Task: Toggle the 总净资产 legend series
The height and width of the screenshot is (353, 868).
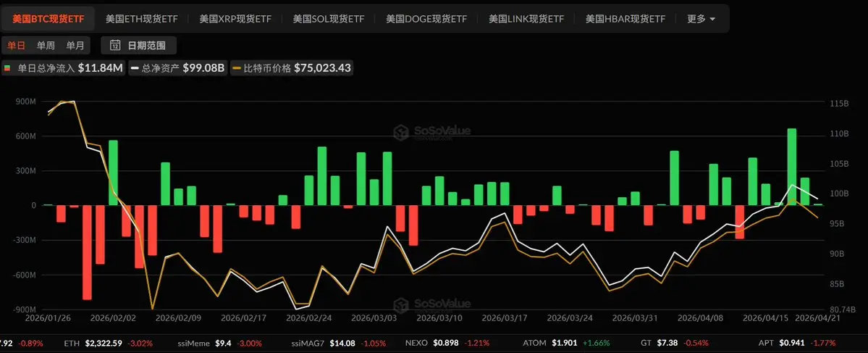Action: 177,68
